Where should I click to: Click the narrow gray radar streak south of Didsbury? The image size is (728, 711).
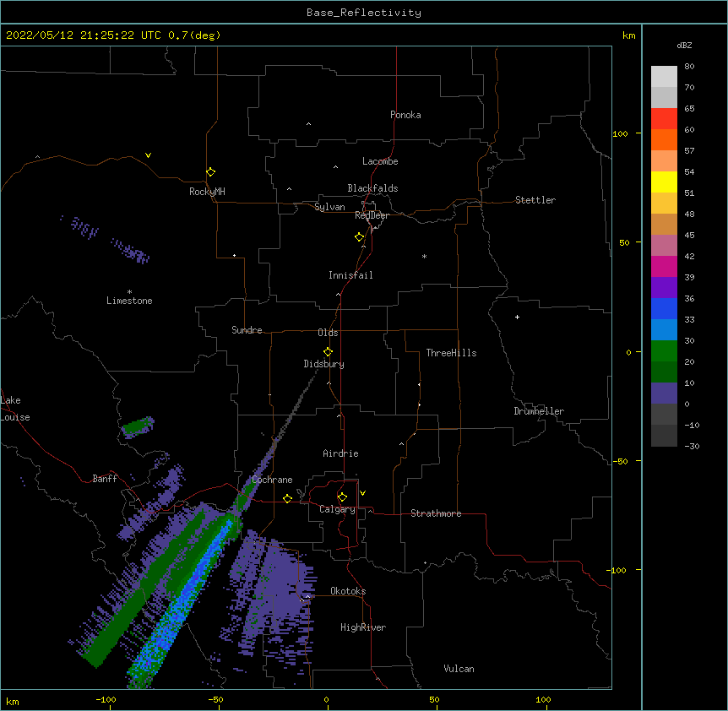point(297,404)
